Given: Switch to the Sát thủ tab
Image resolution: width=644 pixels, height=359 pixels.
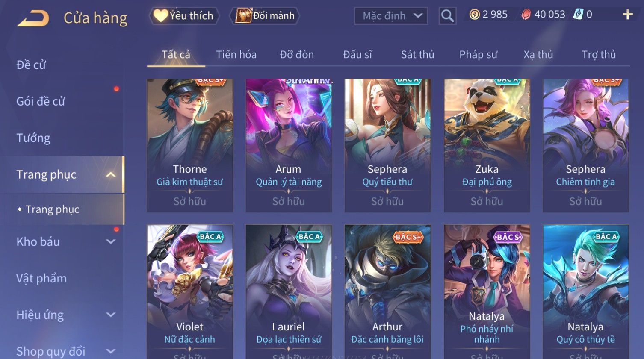Looking at the screenshot, I should (417, 55).
